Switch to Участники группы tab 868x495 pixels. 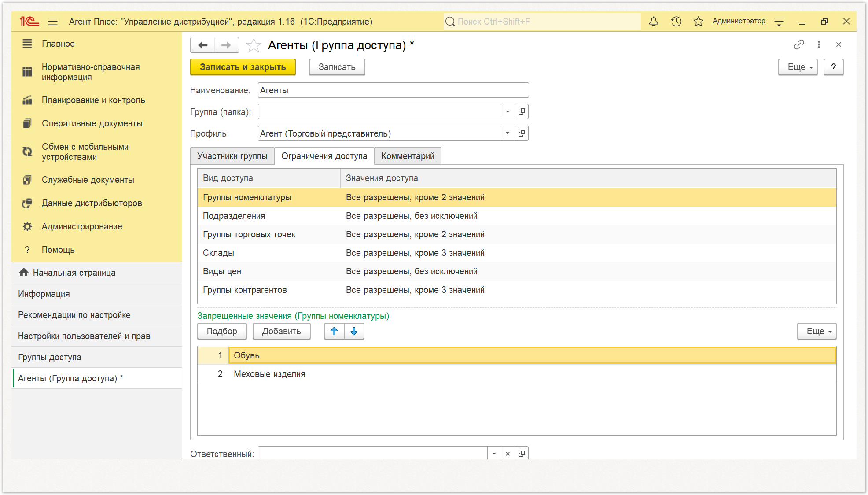(232, 156)
